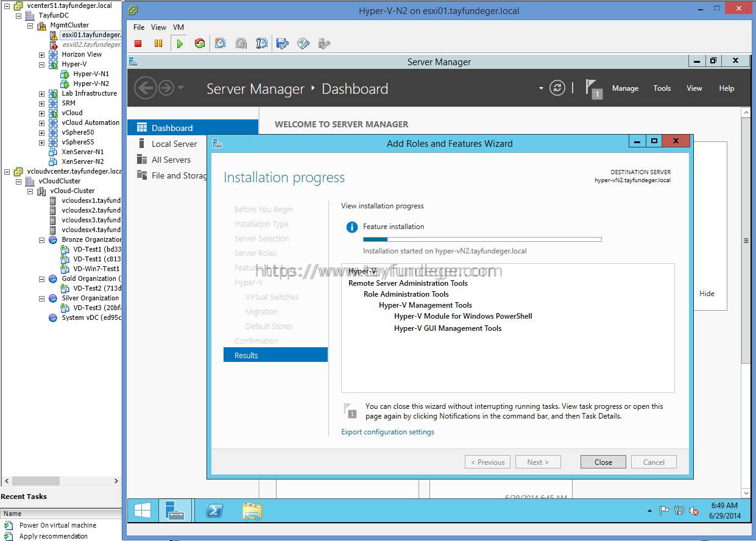Expand the SRM resource pool
Image resolution: width=756 pixels, height=541 pixels.
(x=41, y=104)
